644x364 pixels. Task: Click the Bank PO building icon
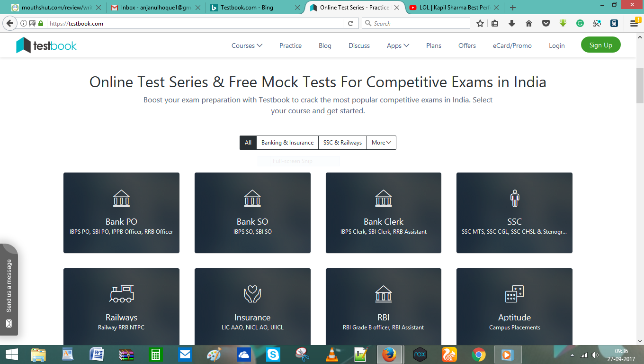(x=121, y=198)
